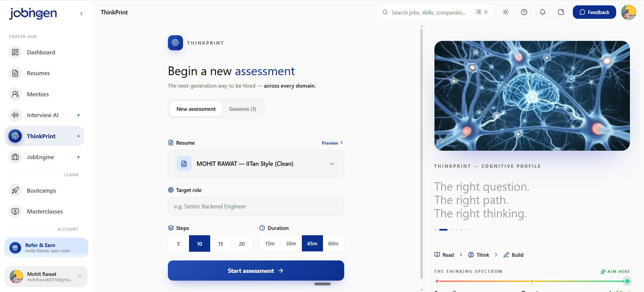
Task: Click the Build pencil icon
Action: (x=506, y=255)
